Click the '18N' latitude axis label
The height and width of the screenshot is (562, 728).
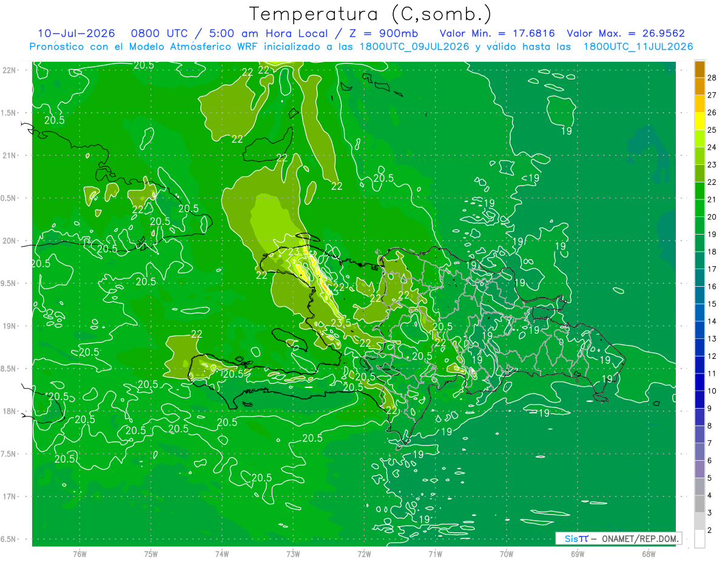(10, 411)
